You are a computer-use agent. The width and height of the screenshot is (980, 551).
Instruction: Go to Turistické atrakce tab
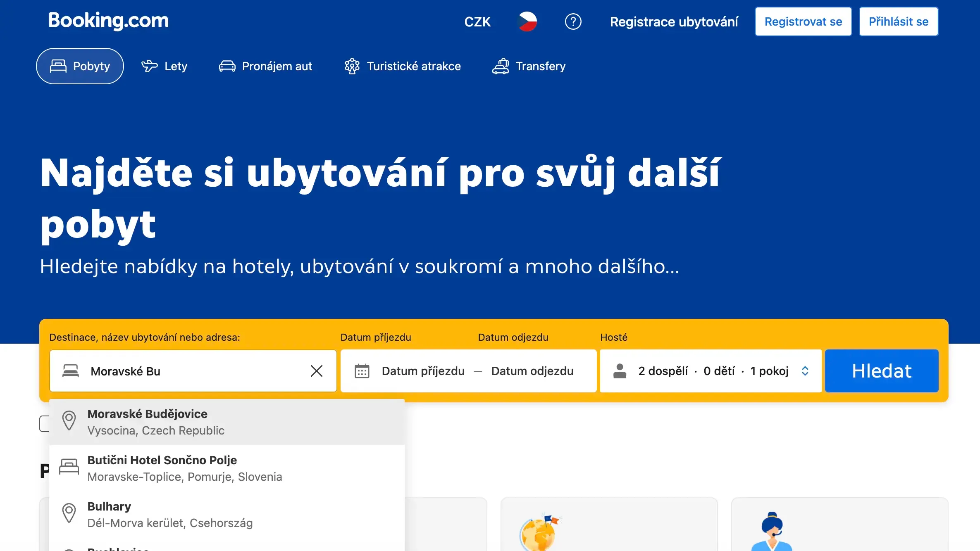tap(403, 66)
